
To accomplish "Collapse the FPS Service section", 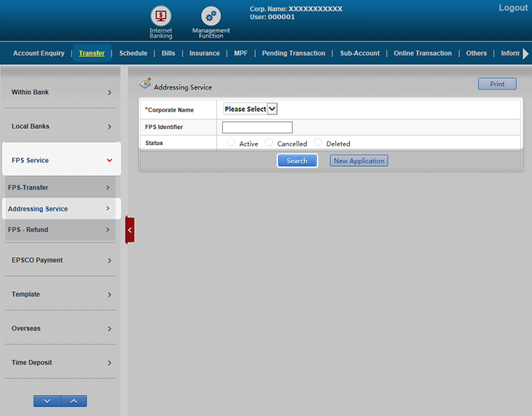I will click(61, 160).
